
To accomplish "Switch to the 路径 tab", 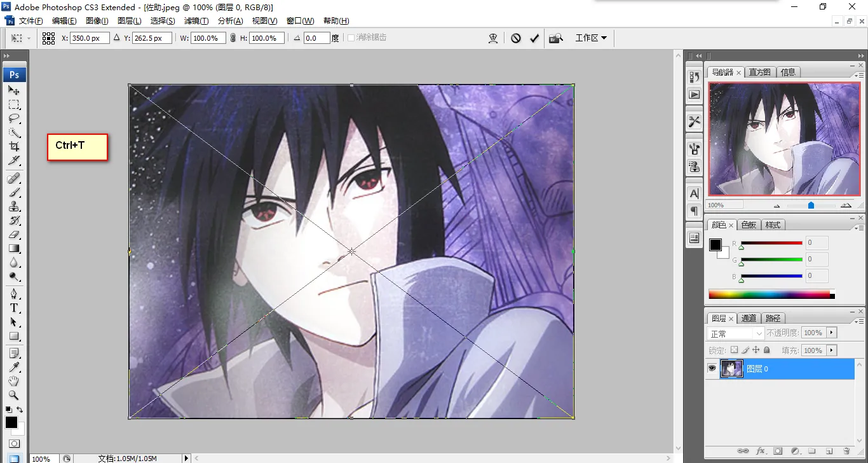I will point(773,318).
